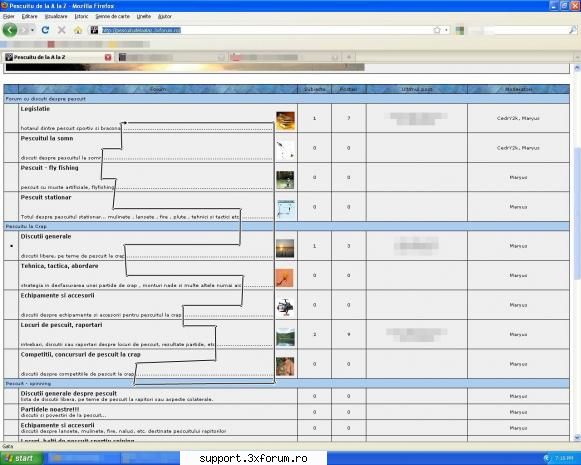Open the Legislatie forum thumbnail image
The width and height of the screenshot is (581, 465).
285,121
